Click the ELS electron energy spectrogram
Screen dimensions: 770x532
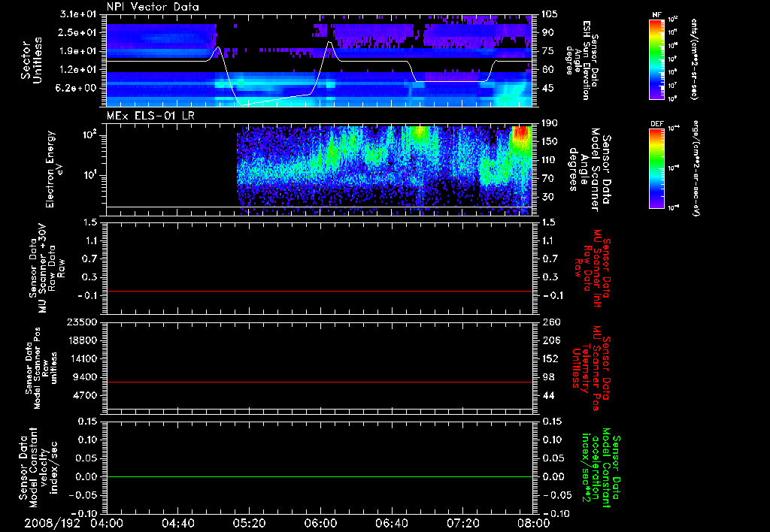pyautogui.click(x=319, y=170)
